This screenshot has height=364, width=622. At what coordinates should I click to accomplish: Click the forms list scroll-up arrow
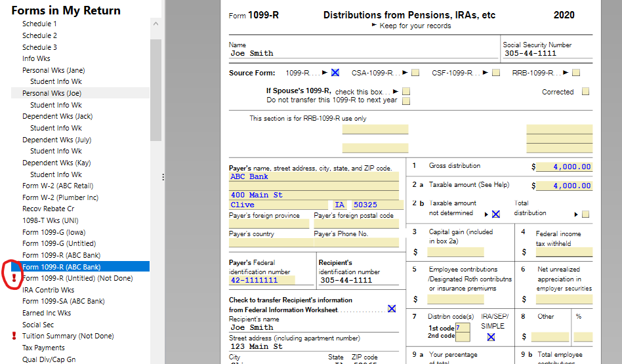pos(156,24)
